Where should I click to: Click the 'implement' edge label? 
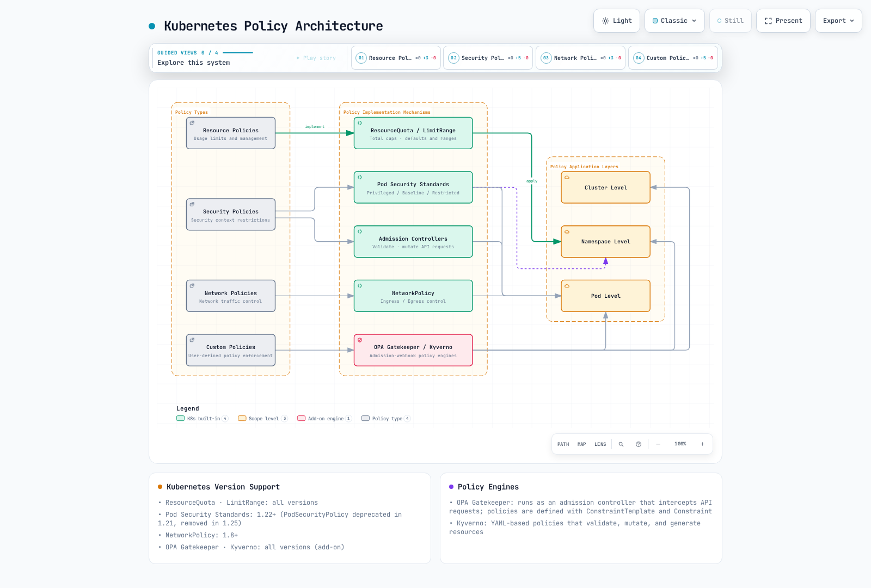tap(315, 127)
